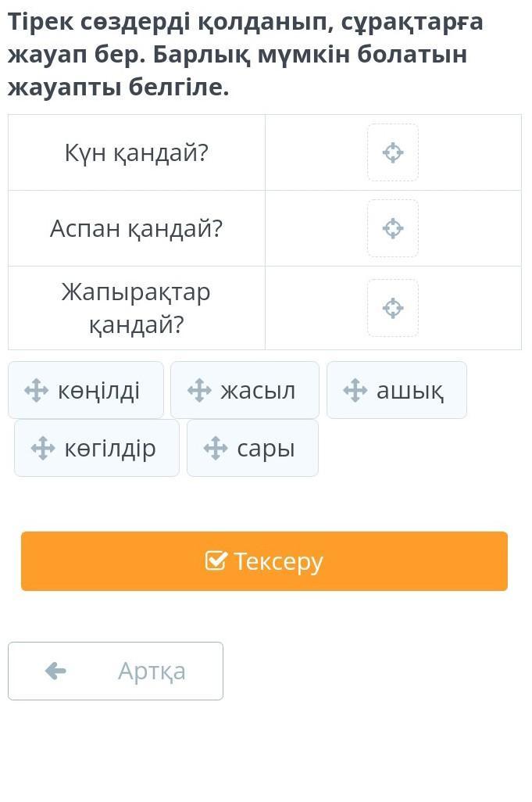
Task: Go back with the Артқа button
Action: (116, 671)
